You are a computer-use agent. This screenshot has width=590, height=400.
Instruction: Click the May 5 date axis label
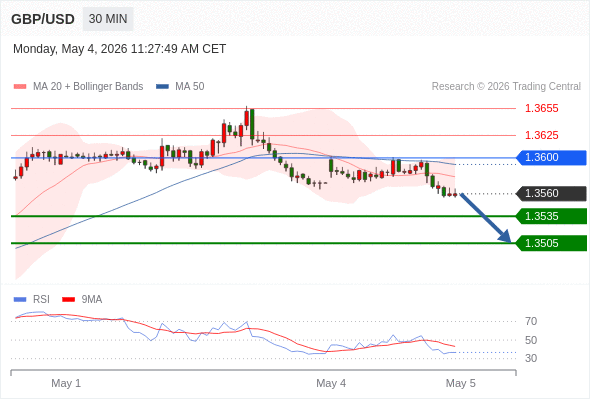(x=461, y=383)
